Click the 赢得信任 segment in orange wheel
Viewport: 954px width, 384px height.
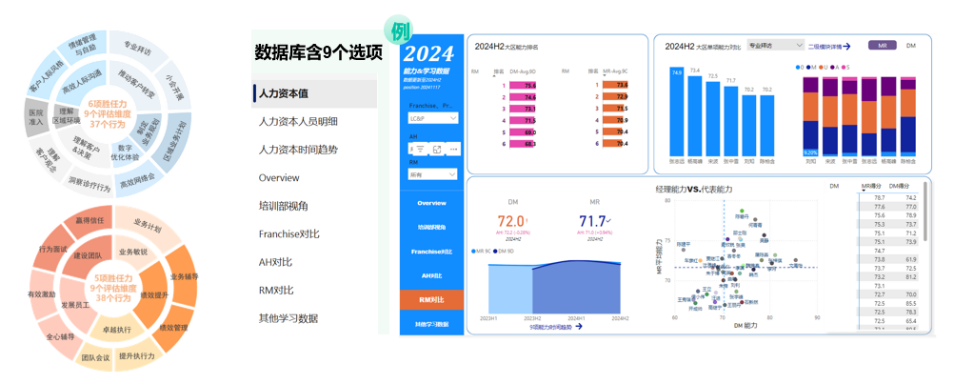(91, 220)
